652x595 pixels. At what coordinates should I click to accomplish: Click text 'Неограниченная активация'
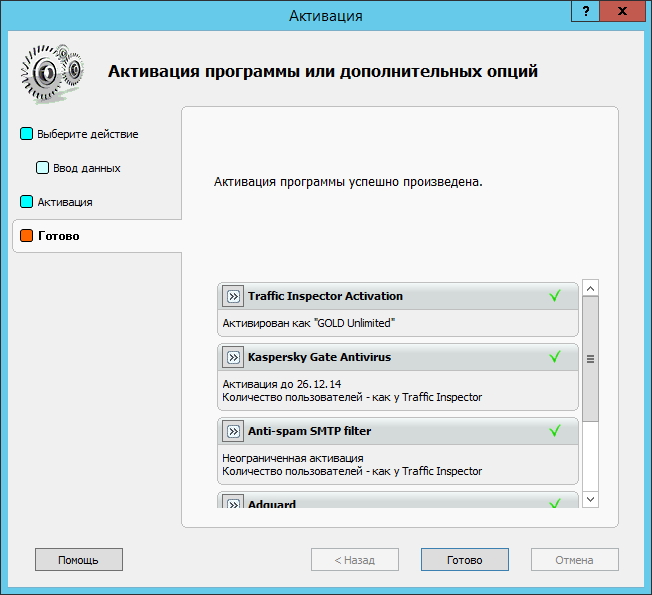pos(293,458)
